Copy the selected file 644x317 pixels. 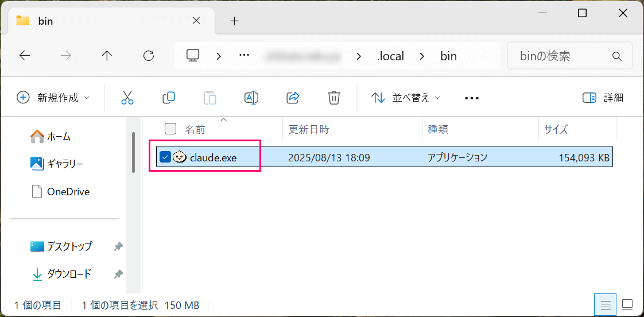(x=169, y=98)
